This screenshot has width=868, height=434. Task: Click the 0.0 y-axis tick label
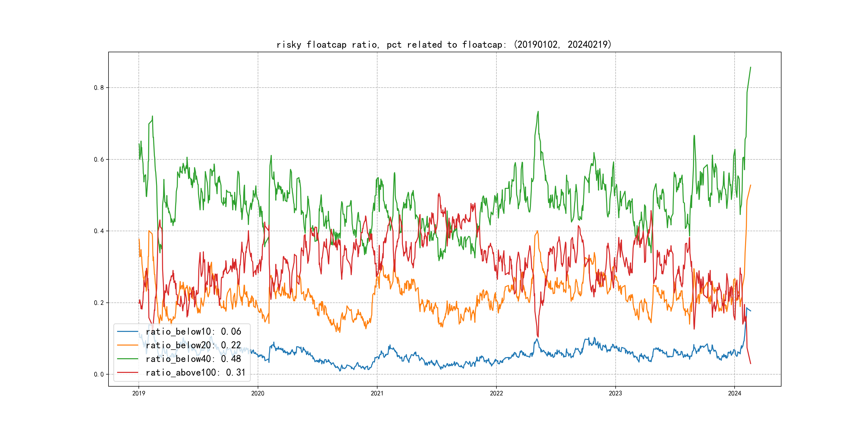[99, 374]
